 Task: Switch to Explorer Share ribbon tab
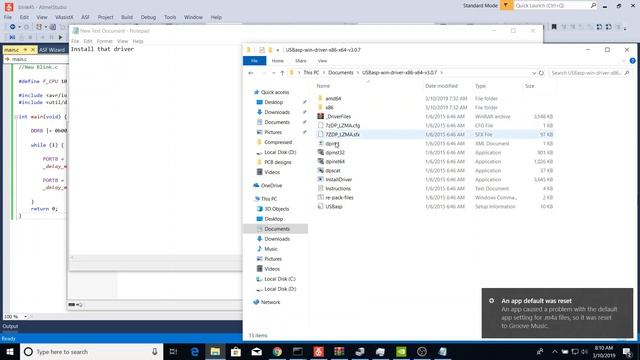(301, 61)
